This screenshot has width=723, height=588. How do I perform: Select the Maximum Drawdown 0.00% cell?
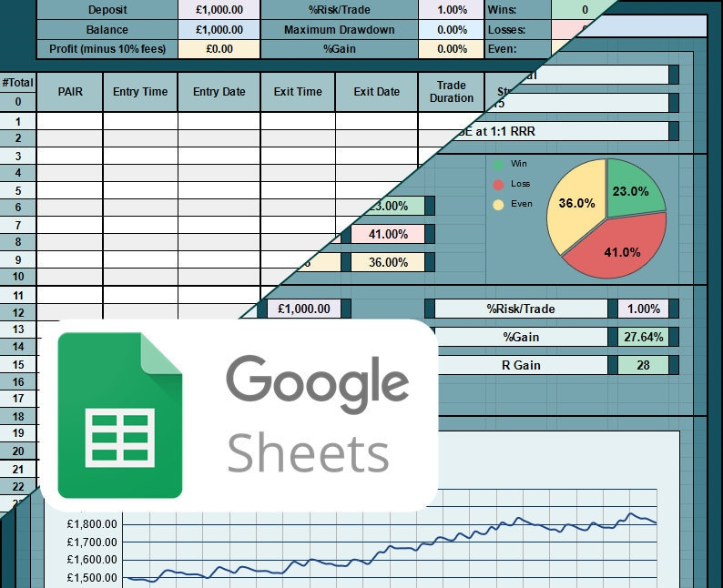click(452, 29)
